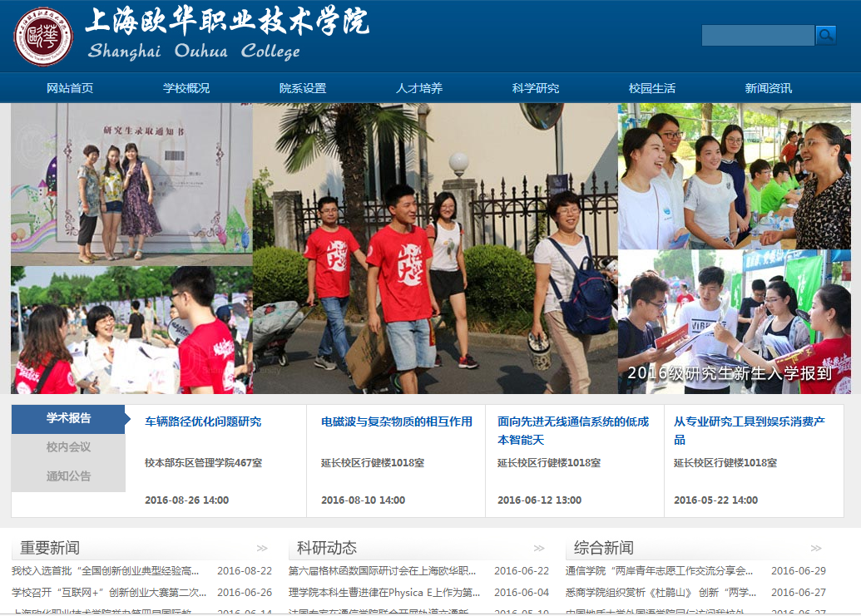Expand more 科研动态 with double-arrow icon
This screenshot has height=616, width=861.
tap(539, 548)
